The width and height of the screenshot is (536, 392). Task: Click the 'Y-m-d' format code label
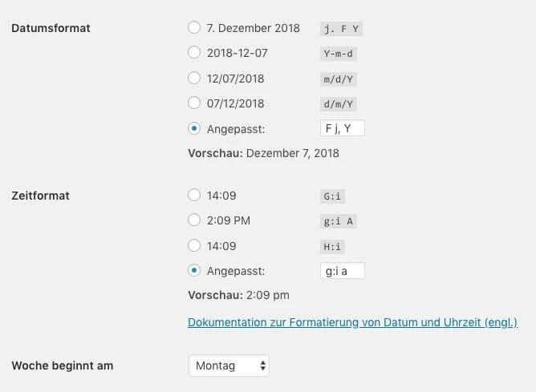coord(337,54)
